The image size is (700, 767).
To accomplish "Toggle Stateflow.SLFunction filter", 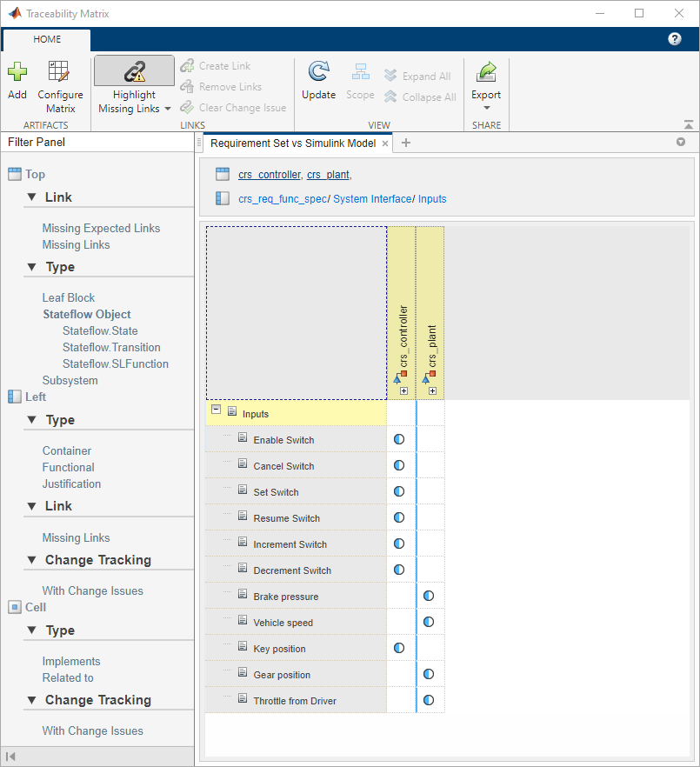I will [116, 364].
